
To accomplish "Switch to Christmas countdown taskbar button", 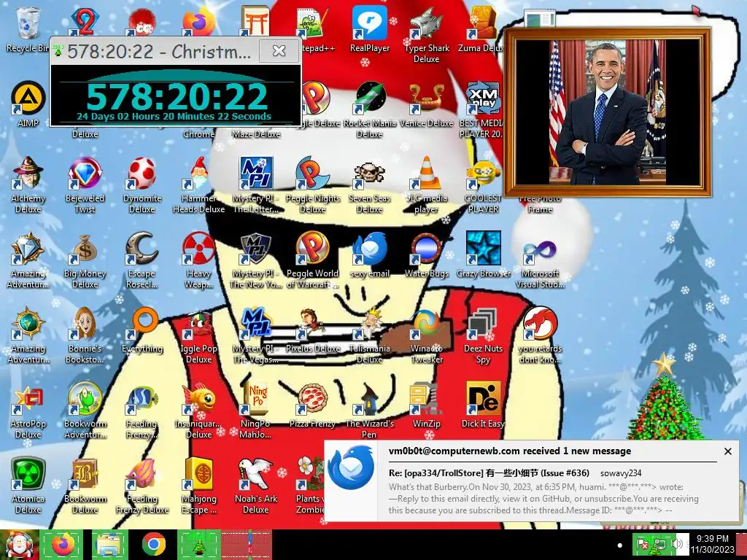I will [199, 545].
